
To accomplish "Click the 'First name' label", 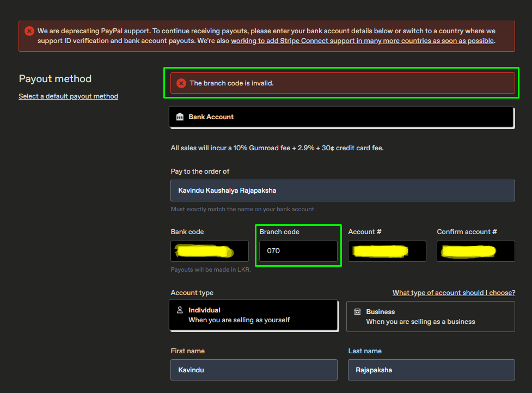I will 188,351.
